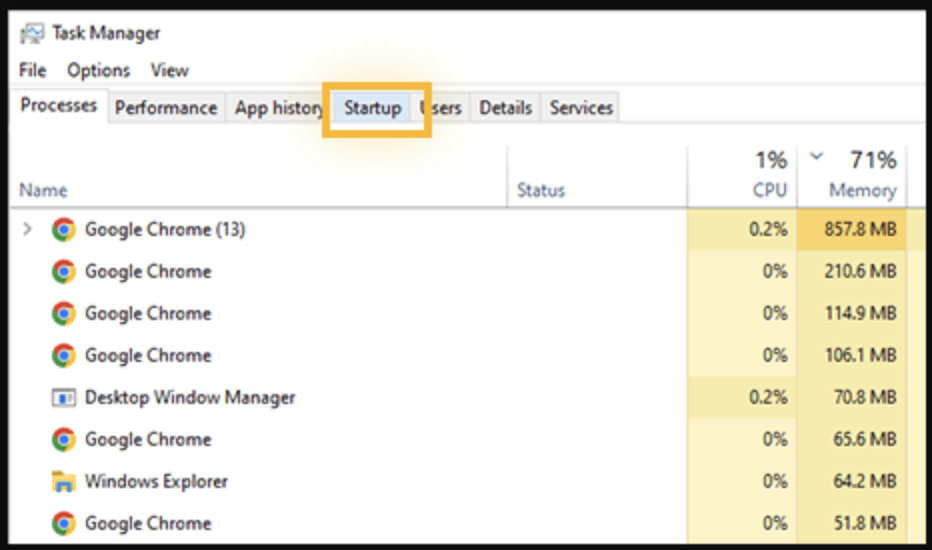Switch to the Services tab
The width and height of the screenshot is (932, 550).
tap(581, 108)
